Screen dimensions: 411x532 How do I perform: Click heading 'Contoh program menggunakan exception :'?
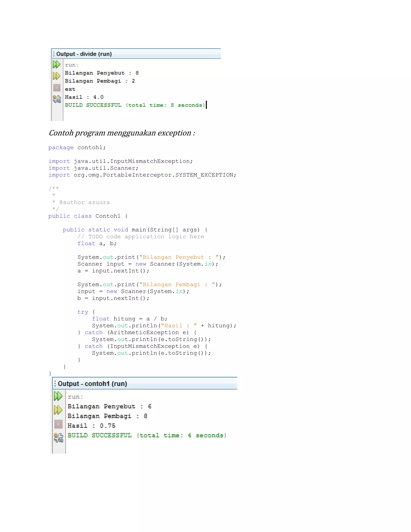click(x=122, y=133)
